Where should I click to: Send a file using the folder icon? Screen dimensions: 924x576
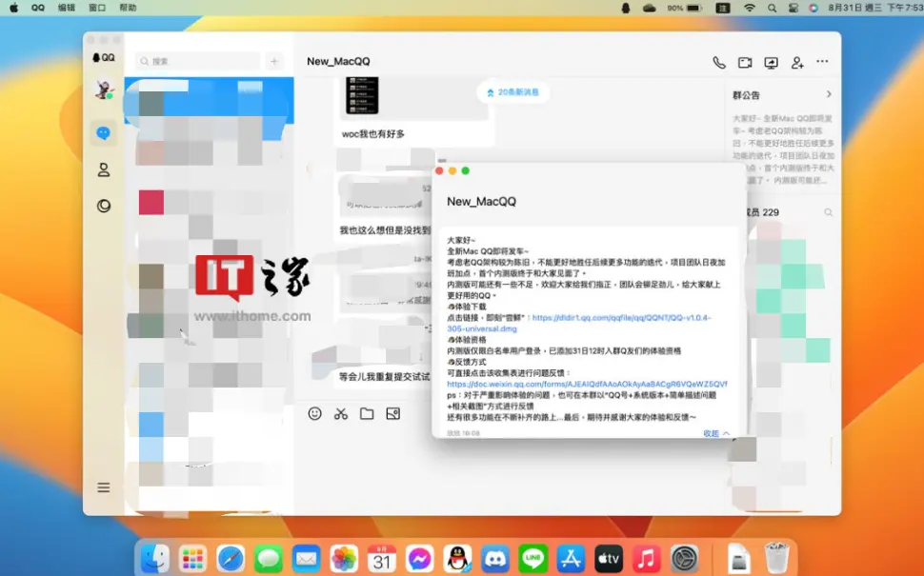pyautogui.click(x=367, y=414)
